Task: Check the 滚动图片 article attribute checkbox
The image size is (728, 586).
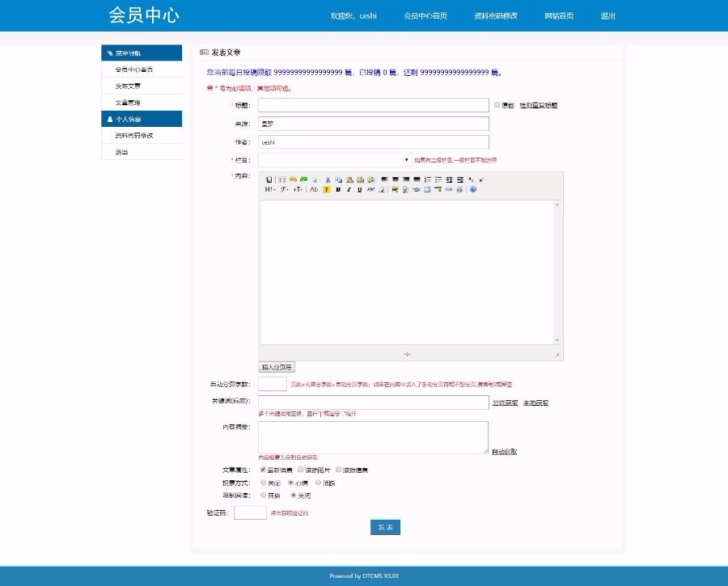Action: tap(302, 470)
